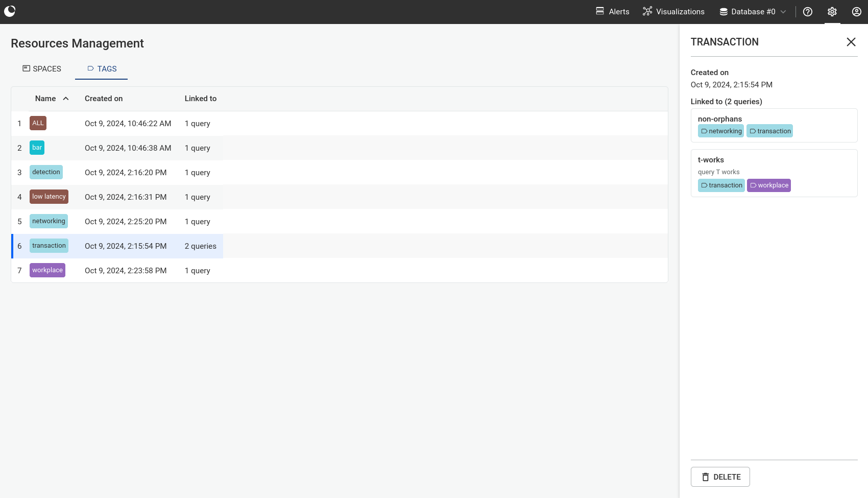Open the user account icon

pos(857,12)
